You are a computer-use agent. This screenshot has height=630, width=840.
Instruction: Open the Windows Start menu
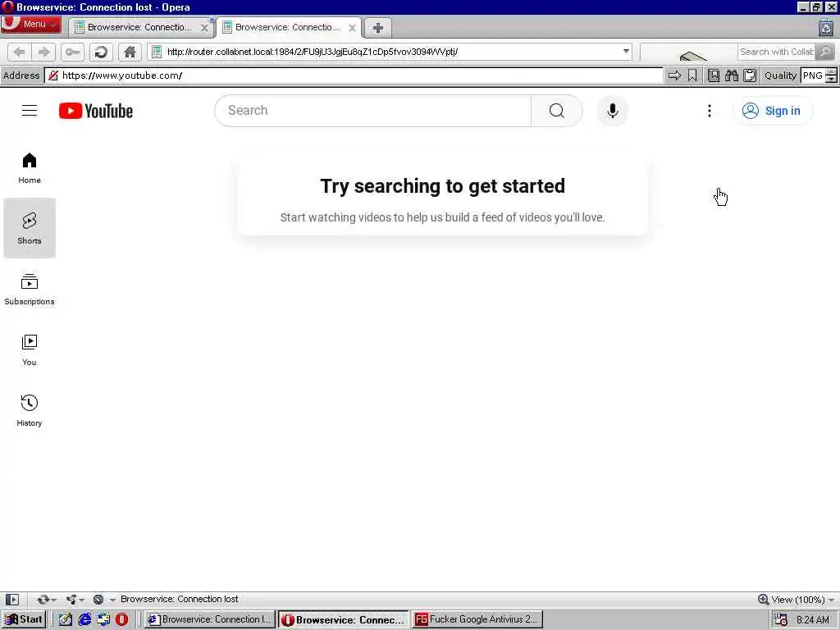(24, 619)
